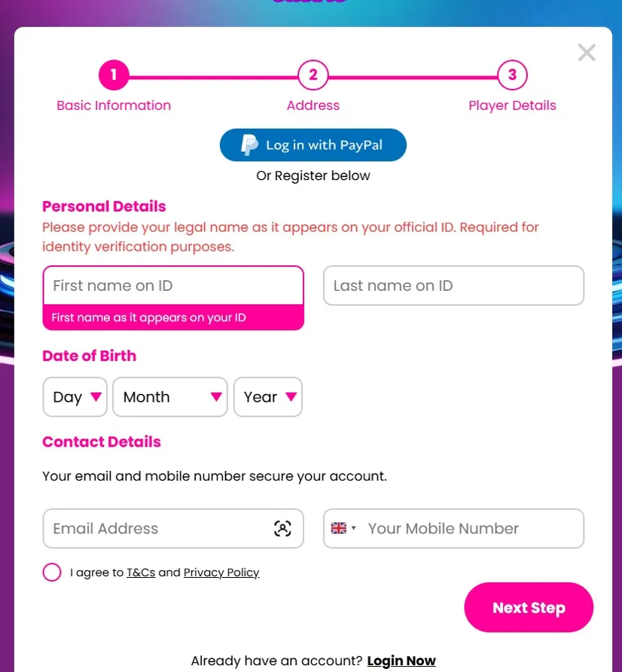
Task: Click the step 3 circle indicator
Action: [512, 75]
